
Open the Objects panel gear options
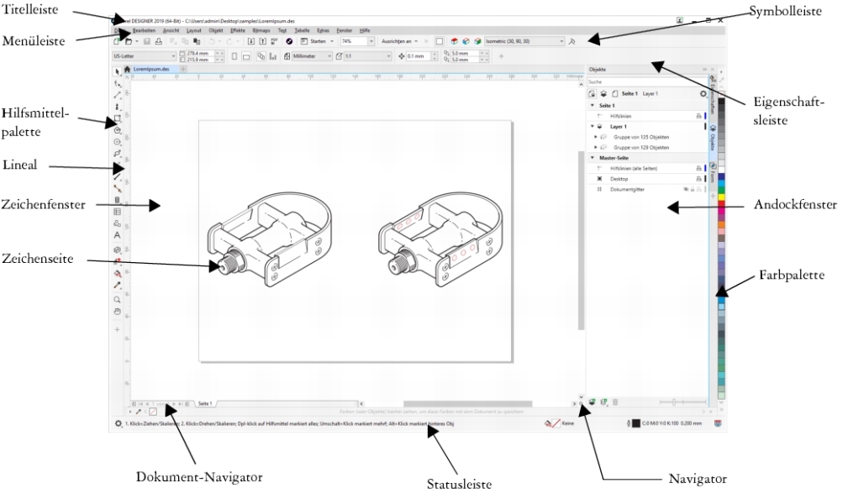[702, 94]
